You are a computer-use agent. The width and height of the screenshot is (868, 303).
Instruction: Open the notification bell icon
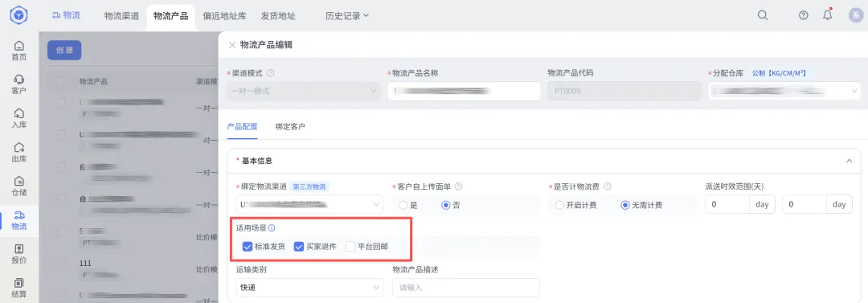click(828, 15)
